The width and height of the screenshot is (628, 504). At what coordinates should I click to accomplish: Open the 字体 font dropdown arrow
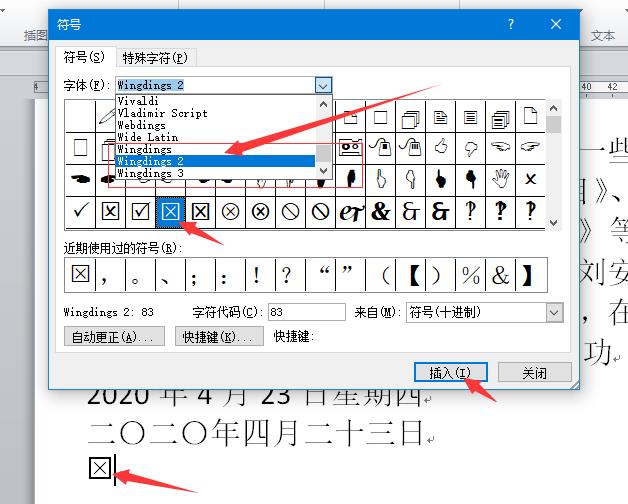pyautogui.click(x=323, y=86)
